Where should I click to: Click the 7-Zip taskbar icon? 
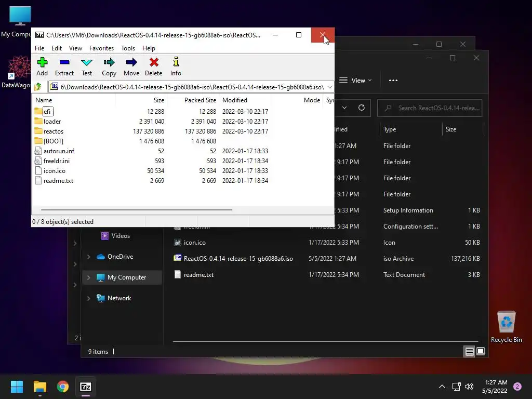[x=86, y=387]
